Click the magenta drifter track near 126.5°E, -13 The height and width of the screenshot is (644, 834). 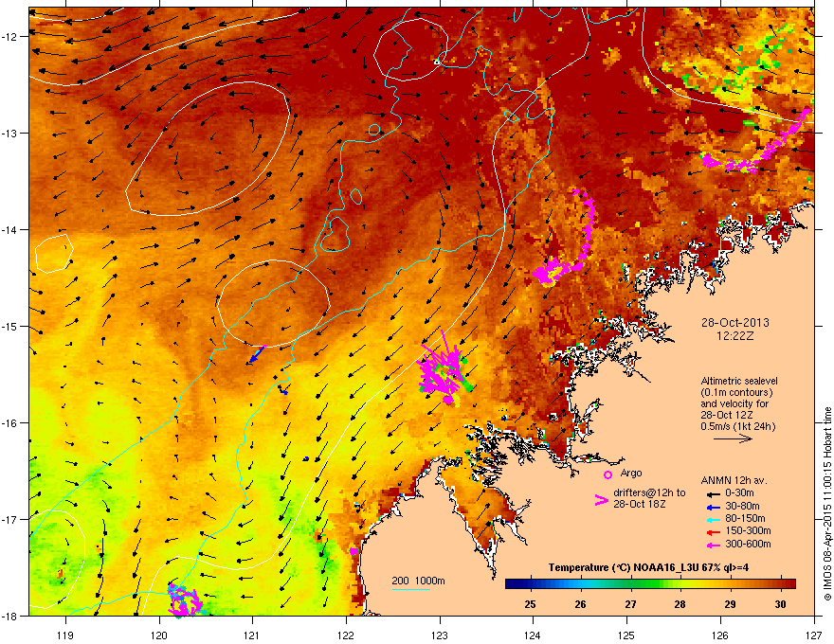point(756,142)
